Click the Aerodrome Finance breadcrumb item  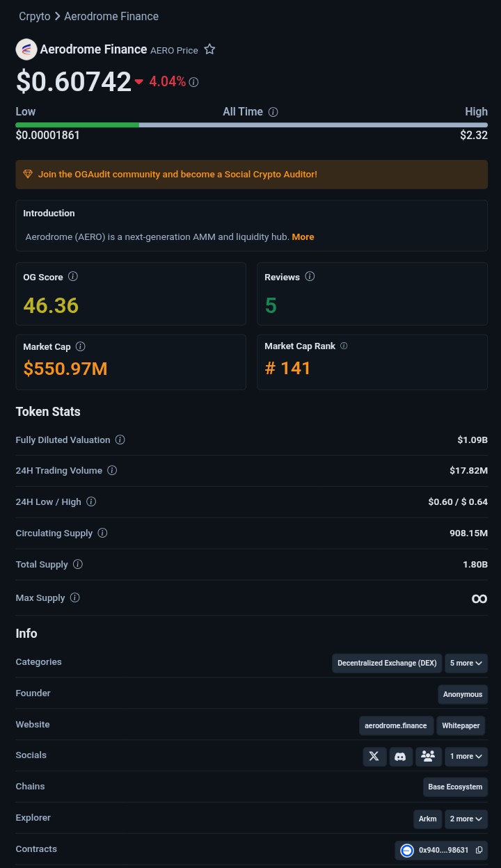point(111,16)
